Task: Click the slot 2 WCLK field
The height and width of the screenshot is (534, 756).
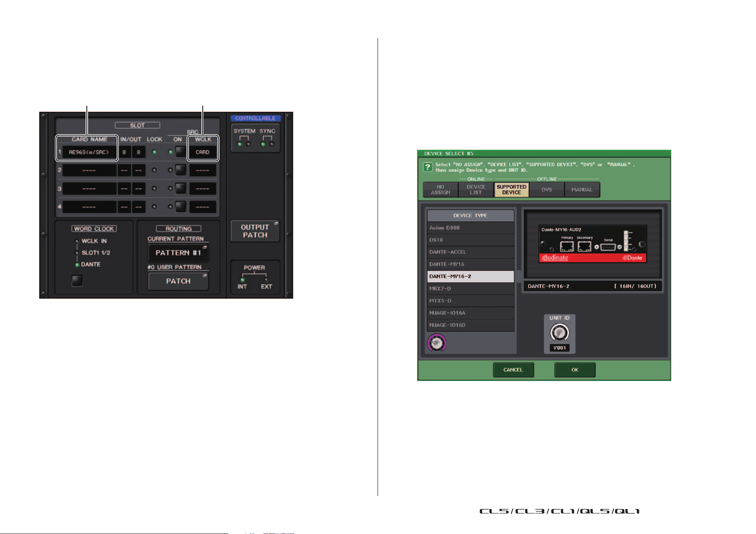Action: pyautogui.click(x=203, y=170)
